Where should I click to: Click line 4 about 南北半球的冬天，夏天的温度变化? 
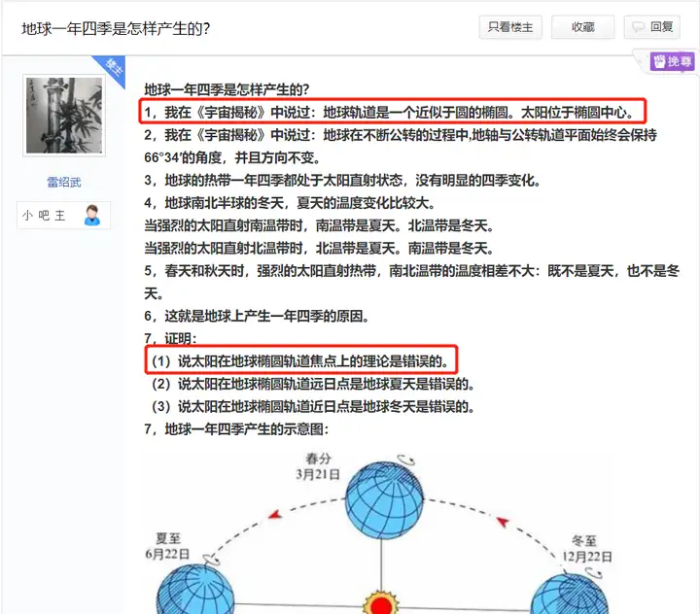click(290, 203)
